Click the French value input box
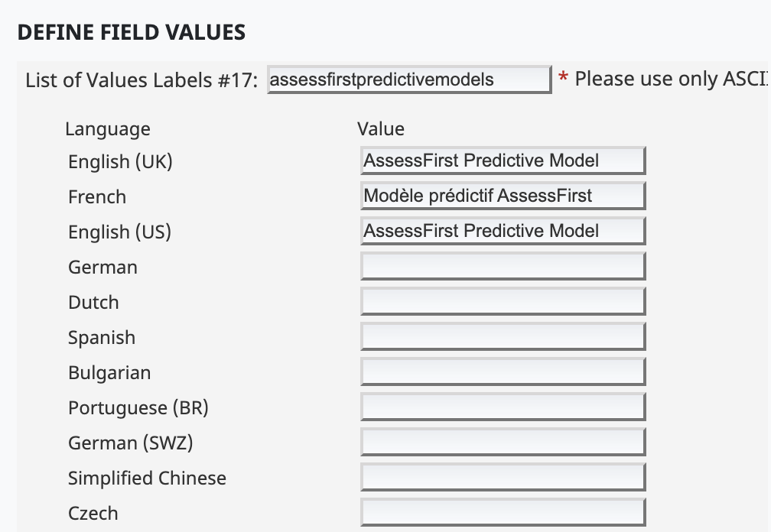The width and height of the screenshot is (771, 532). point(503,196)
